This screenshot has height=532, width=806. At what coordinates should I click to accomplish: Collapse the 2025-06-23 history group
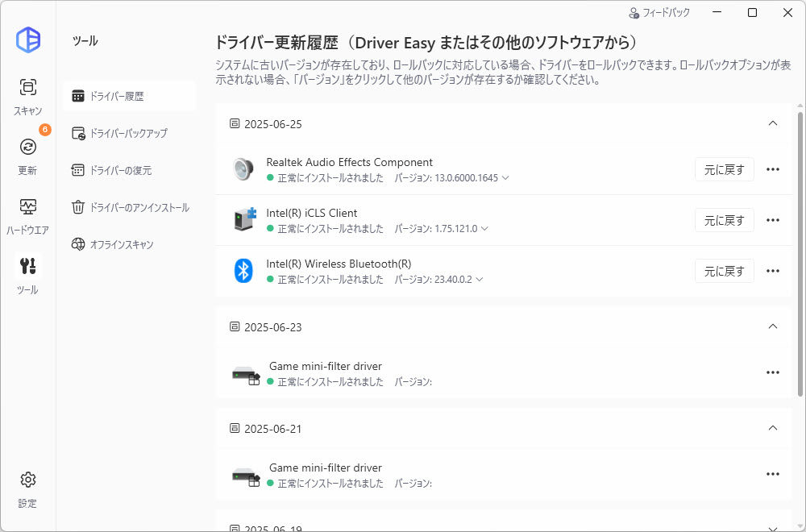(773, 326)
